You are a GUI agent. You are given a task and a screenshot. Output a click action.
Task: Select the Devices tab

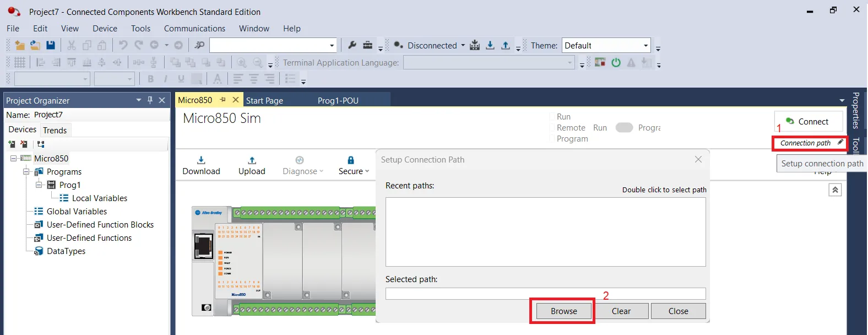23,129
